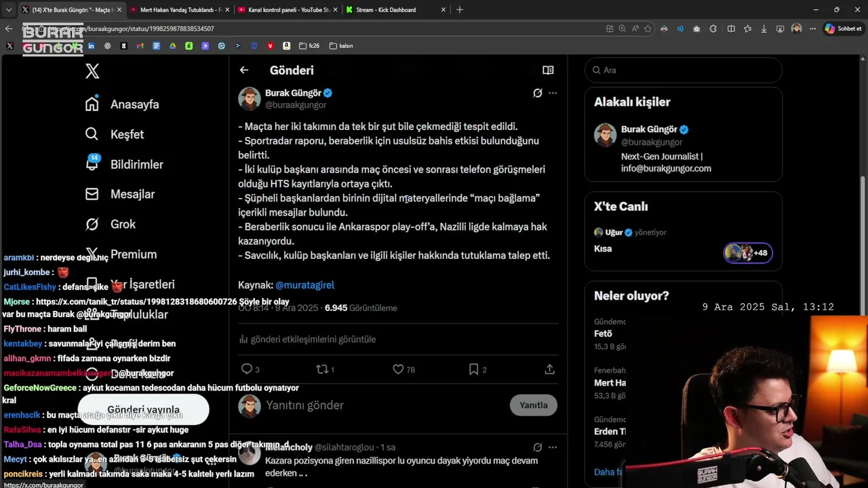Image resolution: width=868 pixels, height=488 pixels.
Task: Open the kalsın bookmarks folder
Action: coord(341,45)
